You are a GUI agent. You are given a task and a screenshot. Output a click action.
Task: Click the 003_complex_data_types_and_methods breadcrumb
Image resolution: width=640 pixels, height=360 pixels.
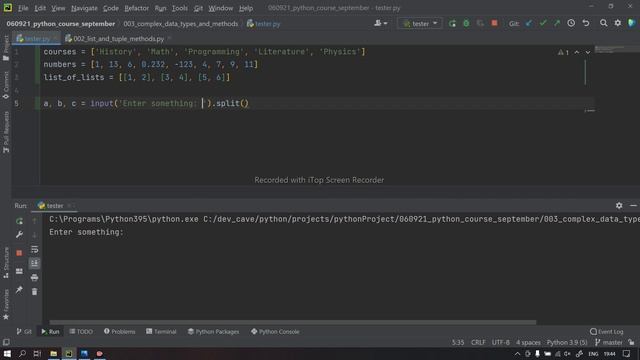180,24
